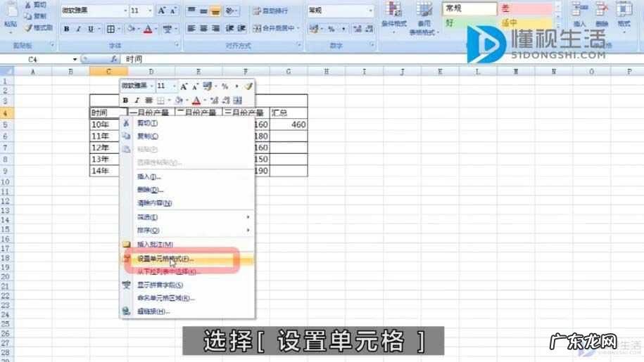Click the Select All corner button
Viewport: 644px width, 362px height.
point(7,71)
